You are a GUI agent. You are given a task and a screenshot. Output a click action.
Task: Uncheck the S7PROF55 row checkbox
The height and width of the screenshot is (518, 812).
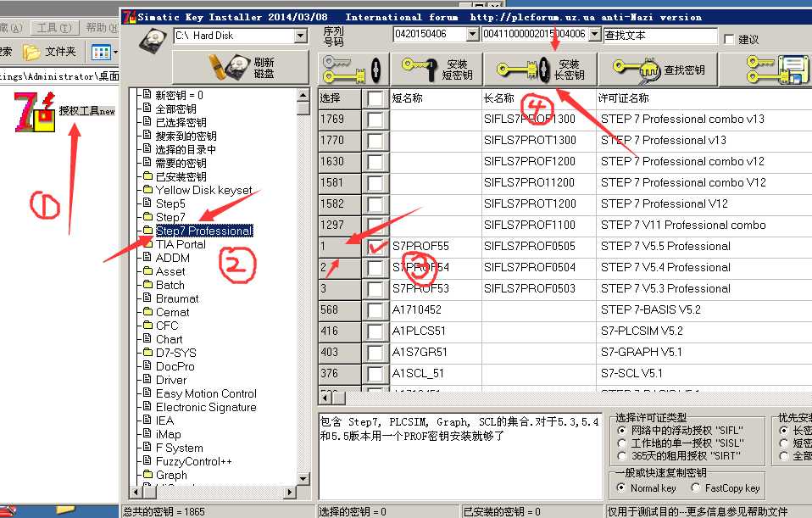(x=375, y=247)
